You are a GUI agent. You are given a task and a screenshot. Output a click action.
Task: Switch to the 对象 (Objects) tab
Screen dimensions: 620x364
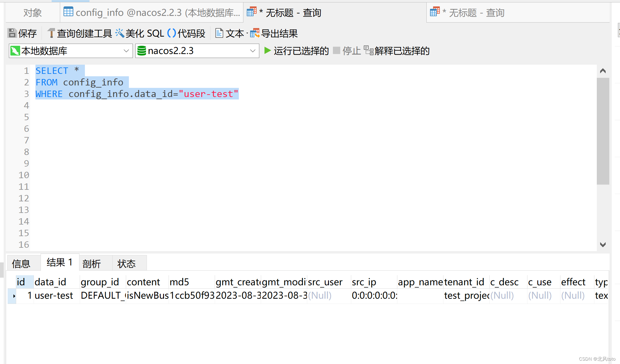click(x=33, y=13)
